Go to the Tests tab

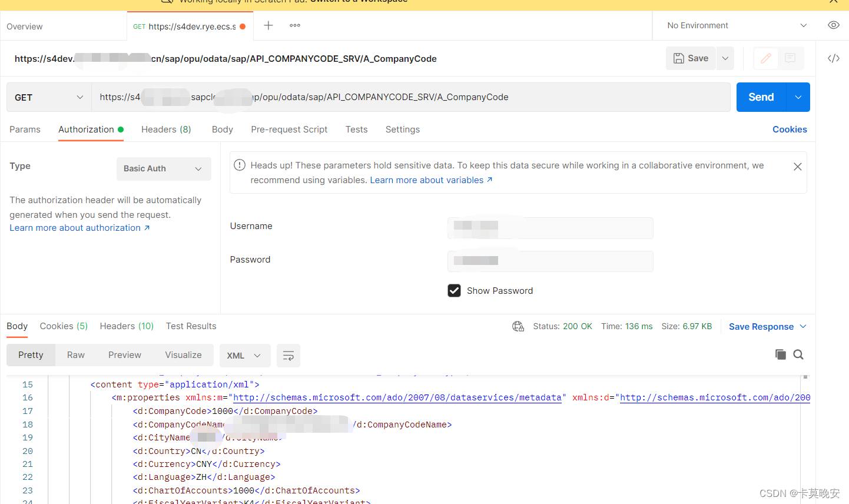click(x=357, y=130)
